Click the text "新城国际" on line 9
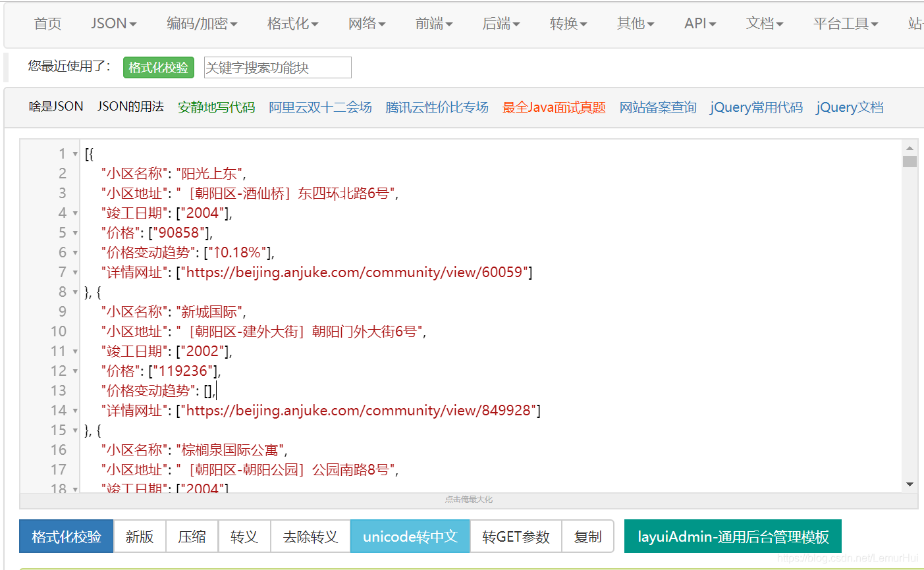924x570 pixels. pos(209,312)
